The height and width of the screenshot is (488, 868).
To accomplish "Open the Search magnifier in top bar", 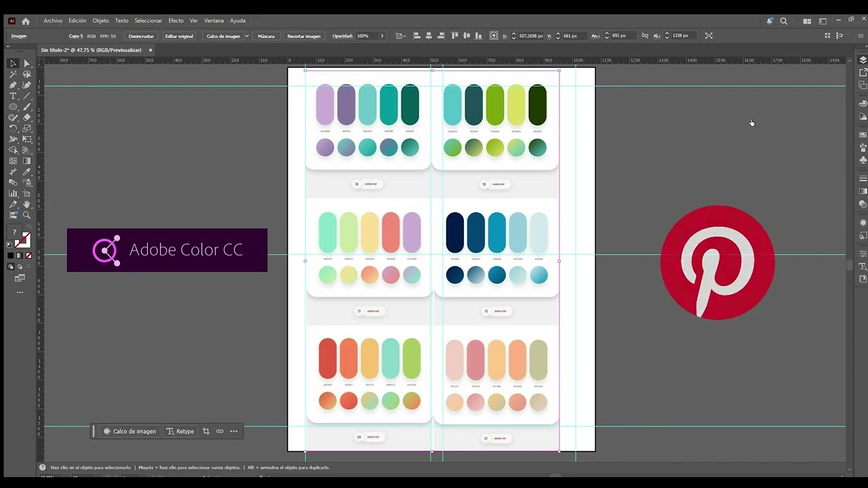I will 784,21.
